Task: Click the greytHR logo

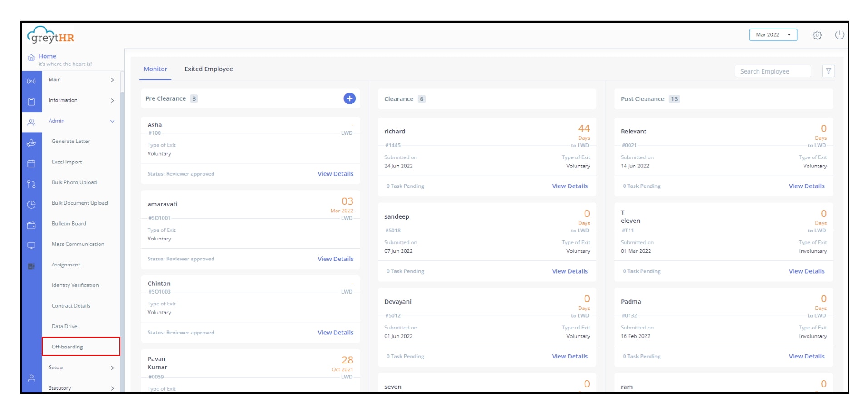Action: pos(50,35)
